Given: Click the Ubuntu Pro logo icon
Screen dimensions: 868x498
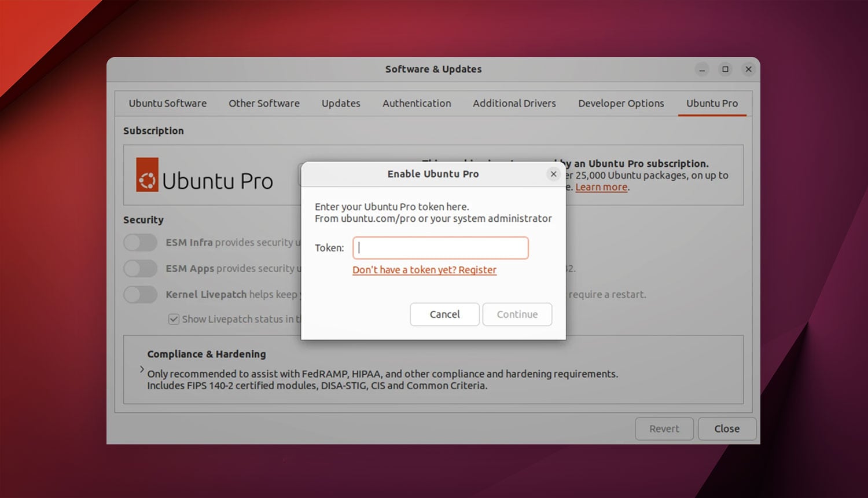Looking at the screenshot, I should (x=147, y=174).
